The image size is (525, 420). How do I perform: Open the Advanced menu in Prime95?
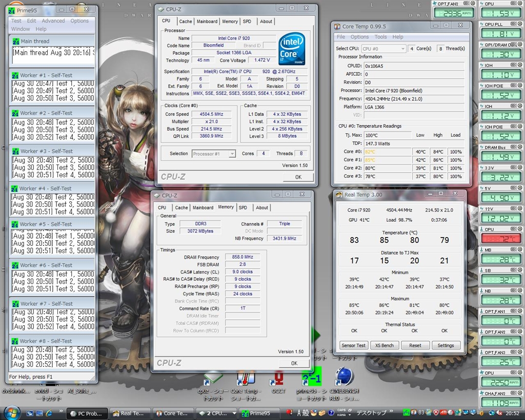coord(53,21)
